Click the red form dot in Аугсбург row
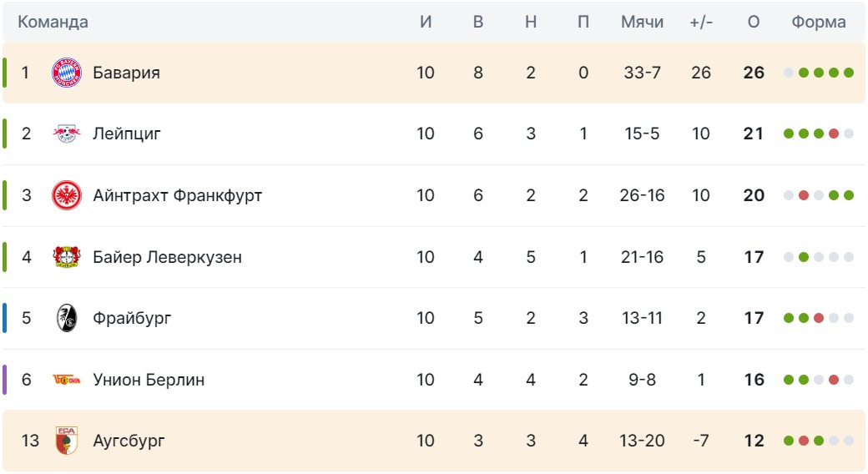The height and width of the screenshot is (474, 868). [804, 441]
